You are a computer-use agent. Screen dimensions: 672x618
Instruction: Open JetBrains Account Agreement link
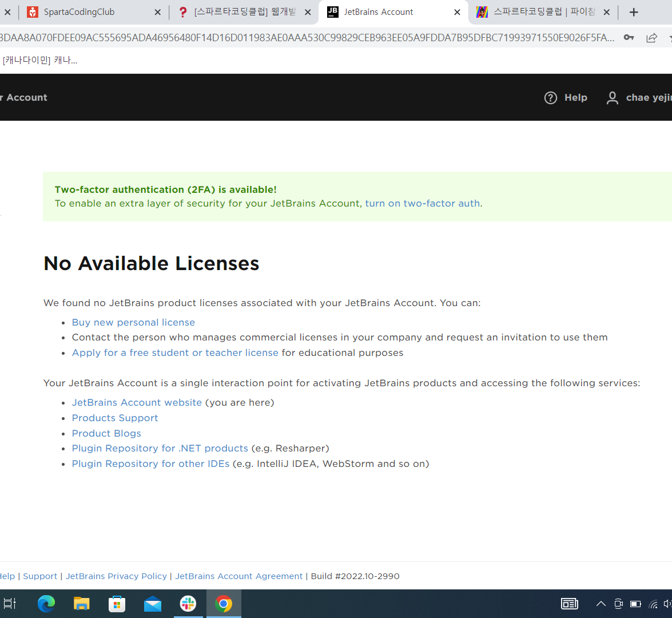[x=238, y=576]
